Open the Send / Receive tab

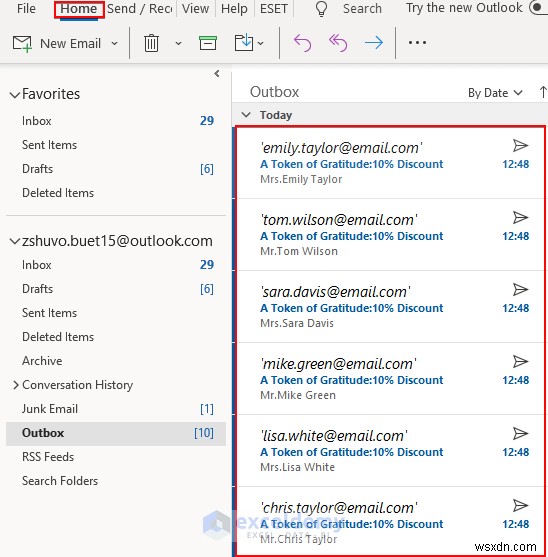pyautogui.click(x=140, y=9)
